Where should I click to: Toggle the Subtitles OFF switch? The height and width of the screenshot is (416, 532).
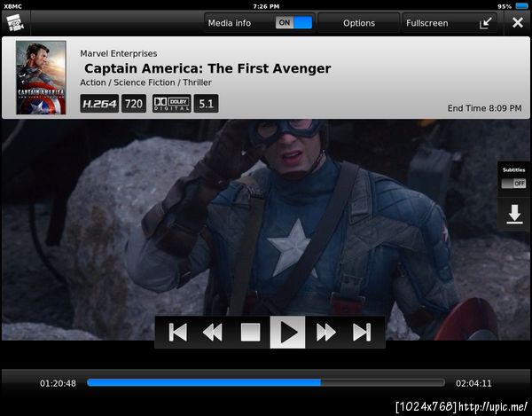[x=513, y=184]
